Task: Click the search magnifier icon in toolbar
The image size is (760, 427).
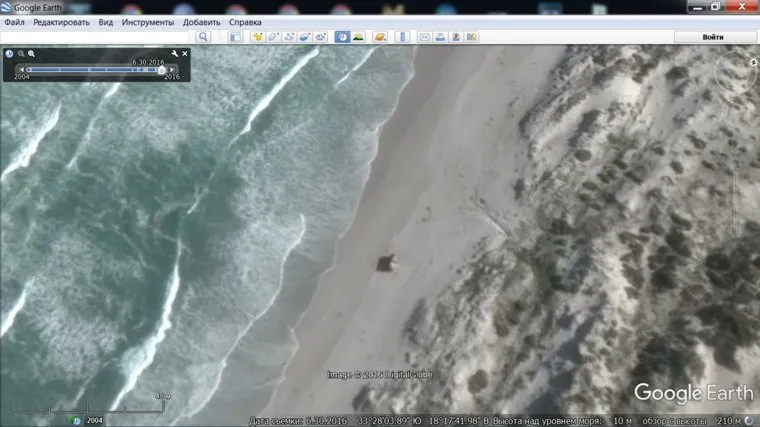Action: click(x=203, y=37)
